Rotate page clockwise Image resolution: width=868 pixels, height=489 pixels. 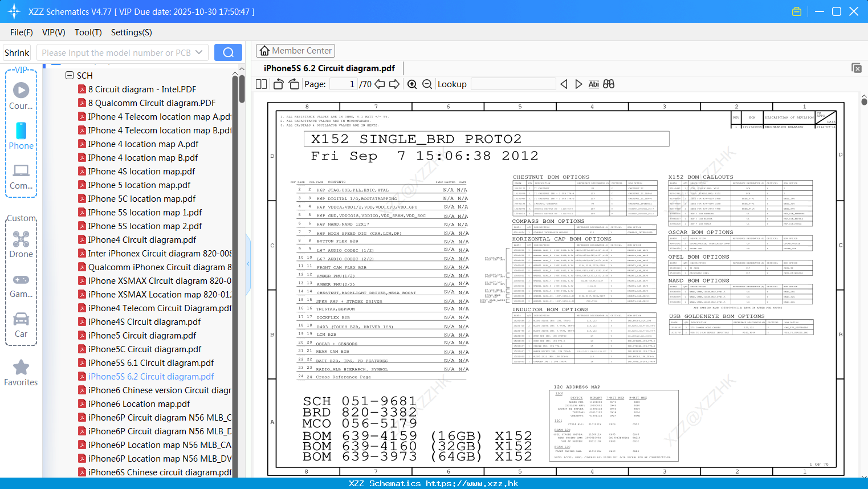click(294, 84)
